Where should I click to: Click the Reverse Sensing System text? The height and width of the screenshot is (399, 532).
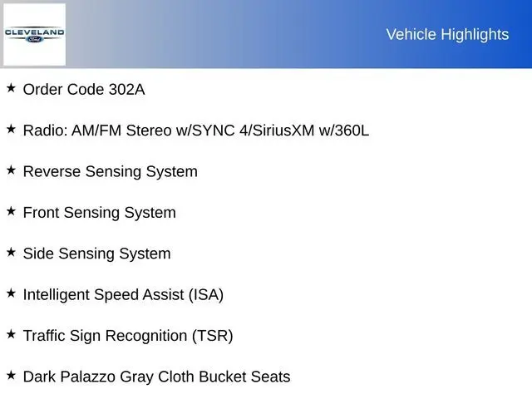point(111,172)
